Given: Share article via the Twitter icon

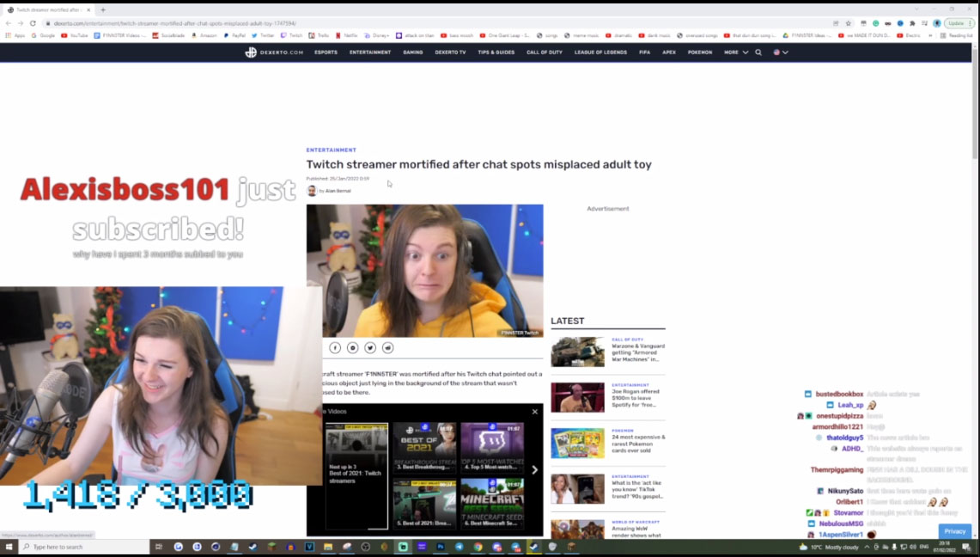Looking at the screenshot, I should [370, 347].
